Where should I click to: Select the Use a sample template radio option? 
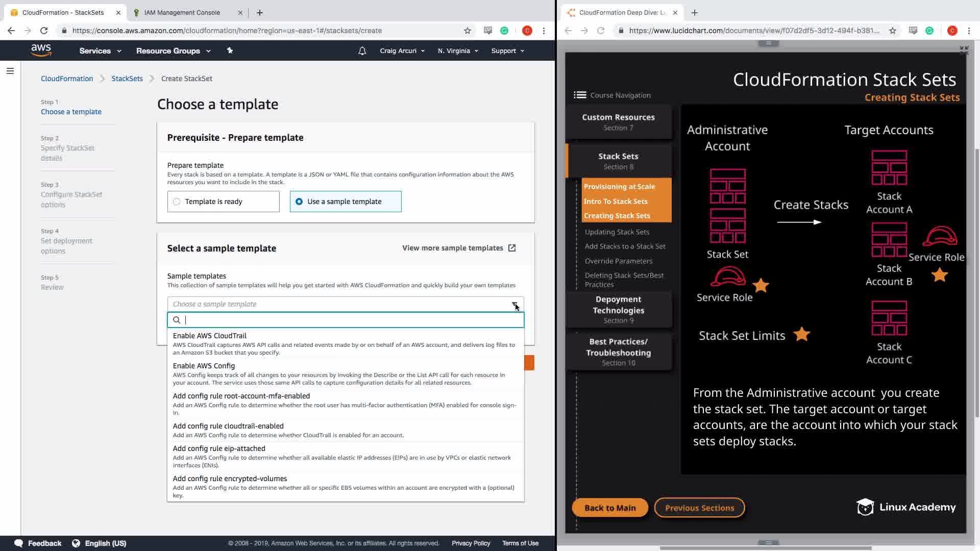coord(299,202)
